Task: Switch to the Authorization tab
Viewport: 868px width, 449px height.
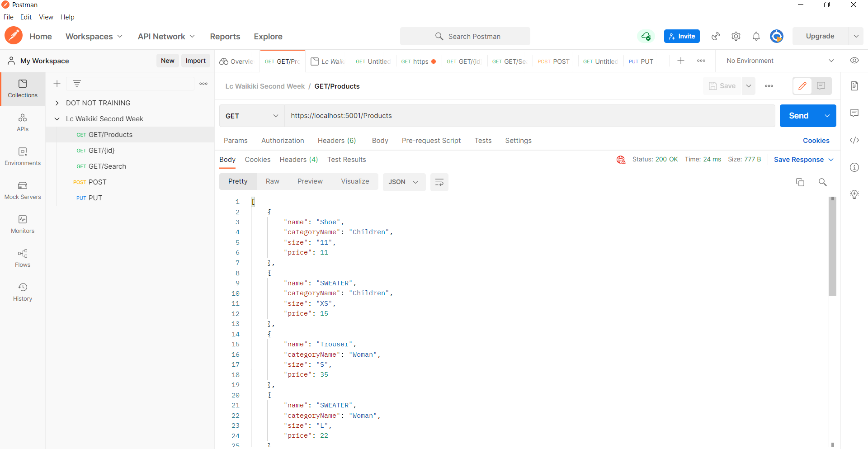Action: (283, 140)
